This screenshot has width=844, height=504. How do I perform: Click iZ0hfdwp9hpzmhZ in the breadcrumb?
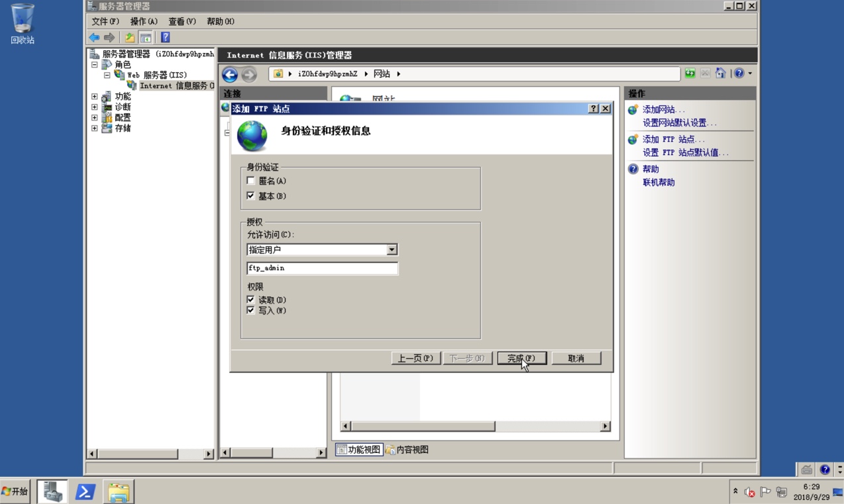[327, 74]
